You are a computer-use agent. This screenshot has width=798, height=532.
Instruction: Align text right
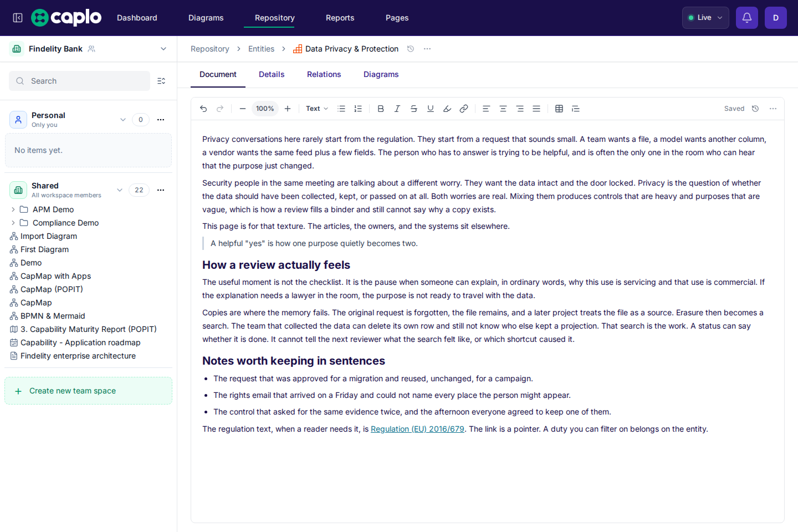click(x=520, y=109)
